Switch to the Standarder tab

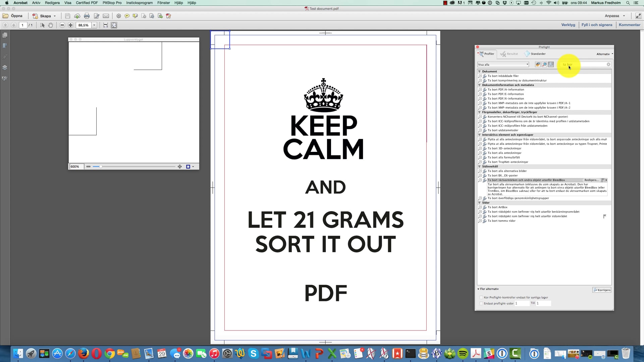(x=535, y=54)
